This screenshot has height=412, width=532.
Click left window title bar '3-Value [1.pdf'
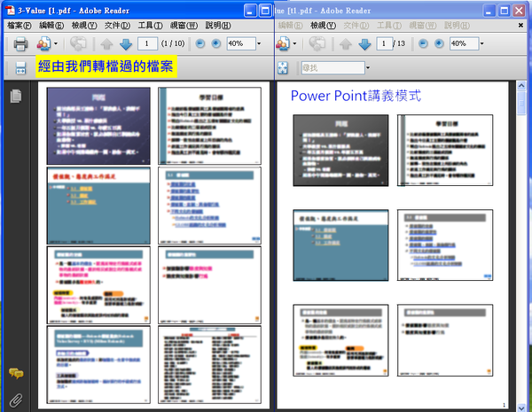(x=74, y=11)
